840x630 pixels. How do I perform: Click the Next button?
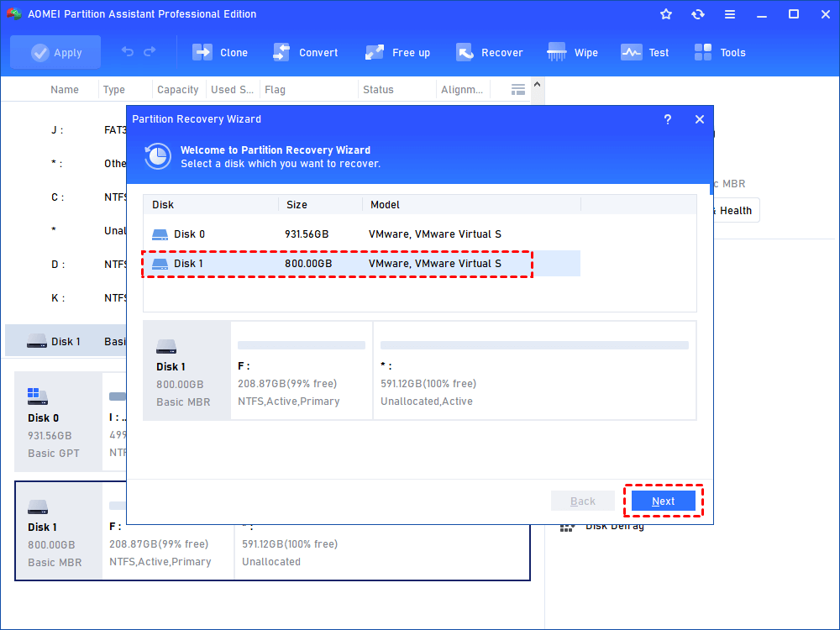[664, 501]
